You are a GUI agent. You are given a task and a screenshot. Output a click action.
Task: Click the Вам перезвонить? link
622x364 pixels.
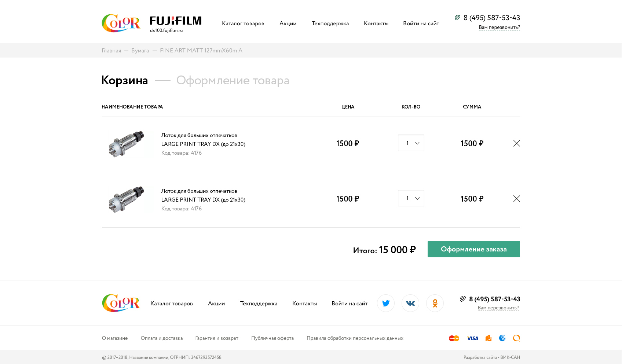coord(499,27)
